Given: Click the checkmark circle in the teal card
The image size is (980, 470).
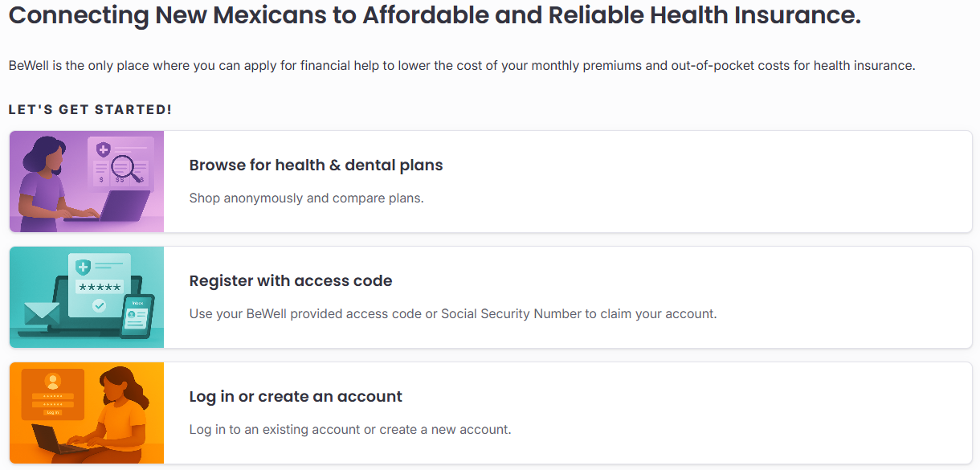Looking at the screenshot, I should [x=99, y=305].
